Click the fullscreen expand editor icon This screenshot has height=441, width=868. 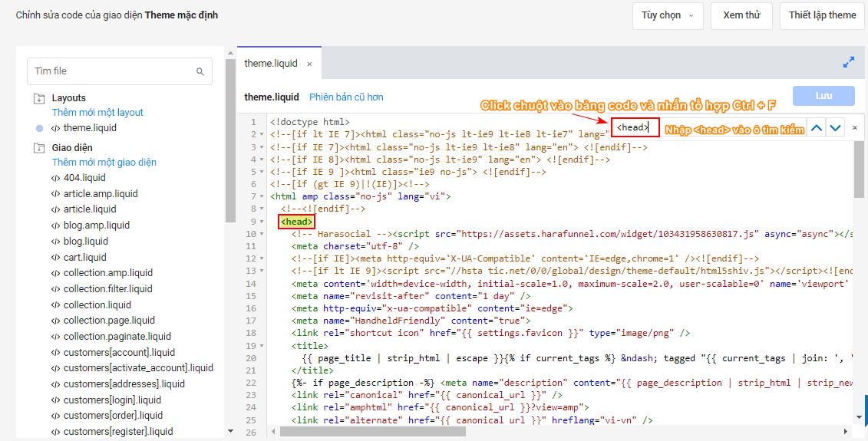pos(848,63)
